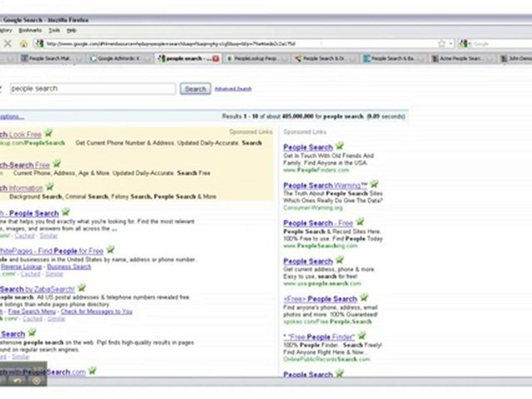The width and height of the screenshot is (532, 399).
Task: Open the 'Free People Finder' ad link
Action: (x=319, y=337)
